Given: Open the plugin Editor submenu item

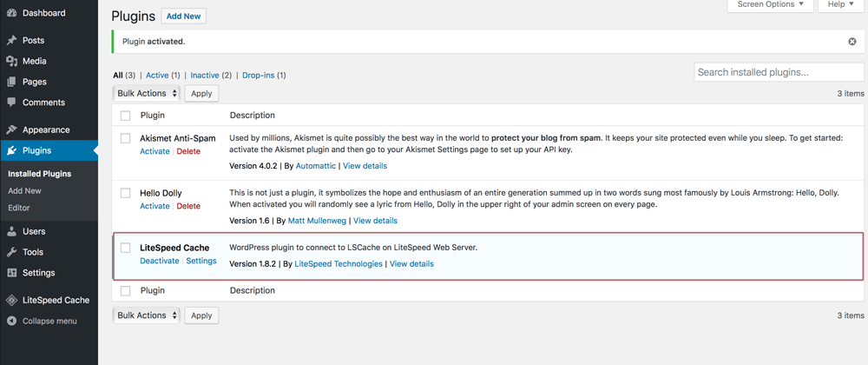Looking at the screenshot, I should pos(19,208).
